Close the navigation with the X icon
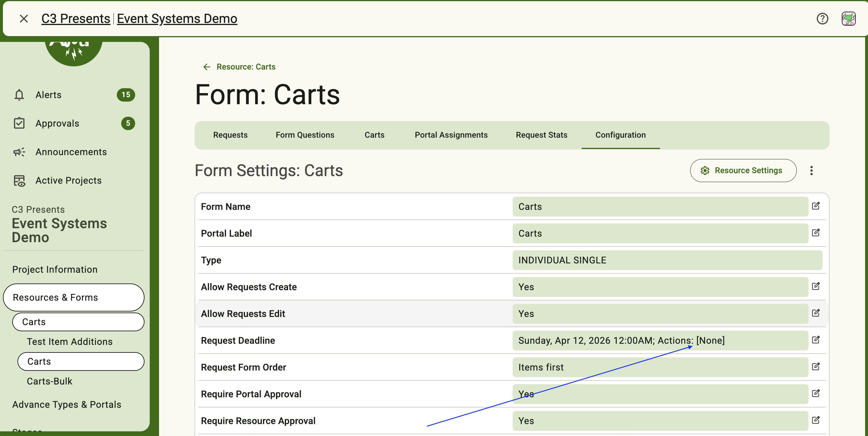 (x=24, y=19)
